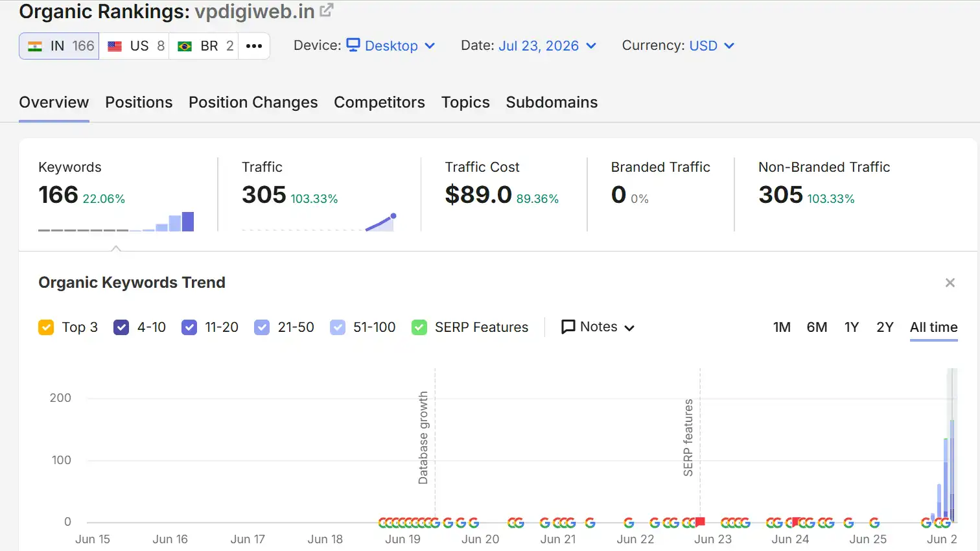Switch to the Positions tab

[x=139, y=102]
